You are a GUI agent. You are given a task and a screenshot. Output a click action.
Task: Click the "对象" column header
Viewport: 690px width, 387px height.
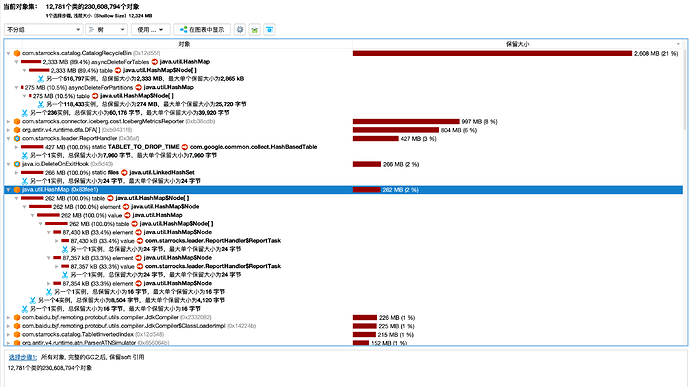(x=185, y=44)
